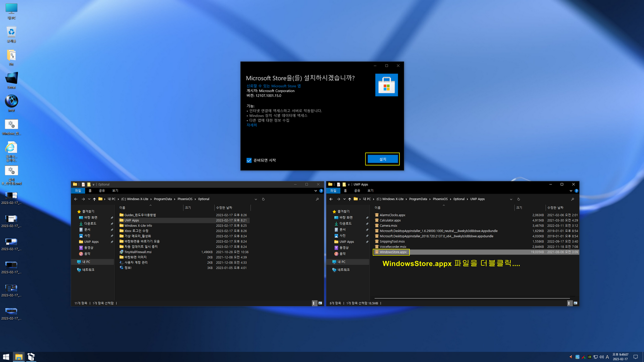Screen dimensions: 644x362
Task: Open 홈 tab in Optional window
Action: (90, 191)
